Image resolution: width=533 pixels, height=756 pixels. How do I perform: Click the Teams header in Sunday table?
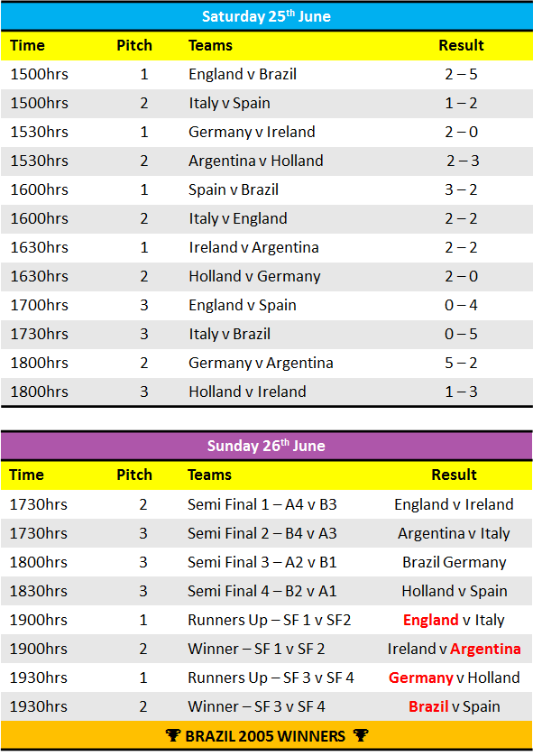[x=209, y=475]
